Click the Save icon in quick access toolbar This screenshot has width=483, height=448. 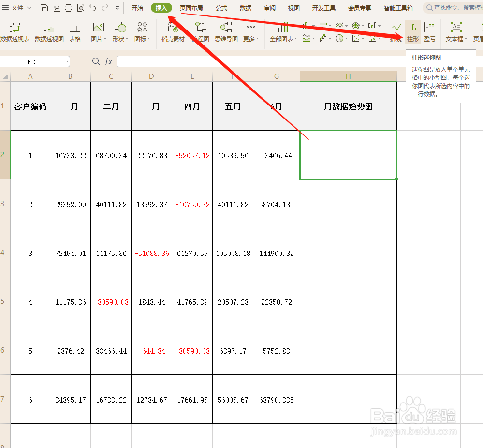point(44,8)
